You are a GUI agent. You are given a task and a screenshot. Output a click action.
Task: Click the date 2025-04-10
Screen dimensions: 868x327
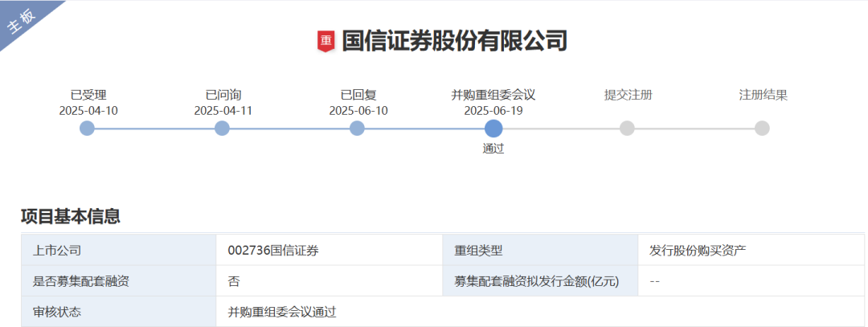point(88,111)
